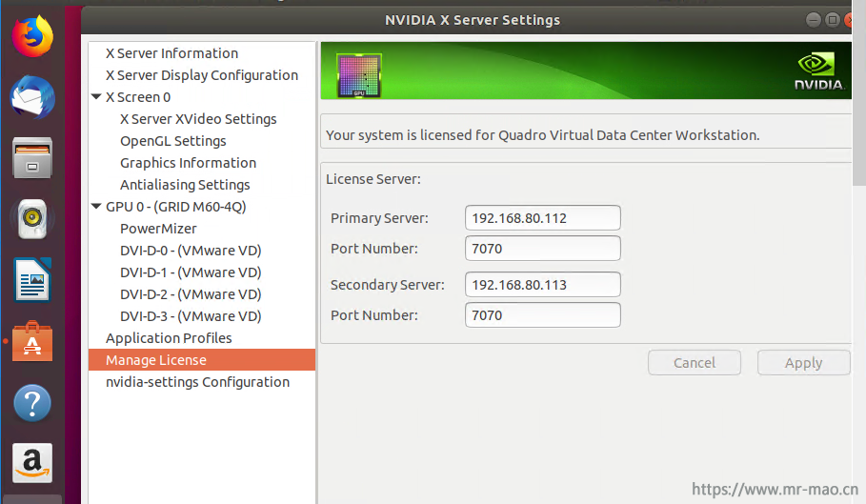Open the Files manager dock icon
The height and width of the screenshot is (504, 866).
pyautogui.click(x=32, y=158)
